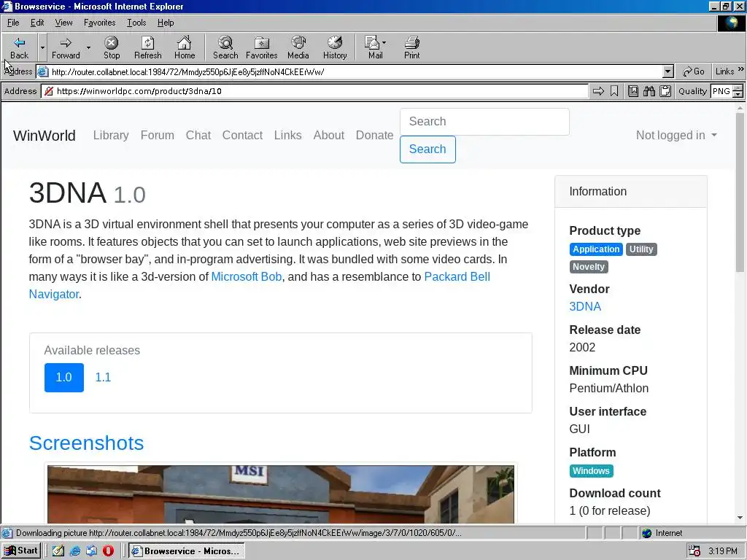Image resolution: width=747 pixels, height=560 pixels.
Task: Open Opera from the quick launch bar
Action: point(108,551)
